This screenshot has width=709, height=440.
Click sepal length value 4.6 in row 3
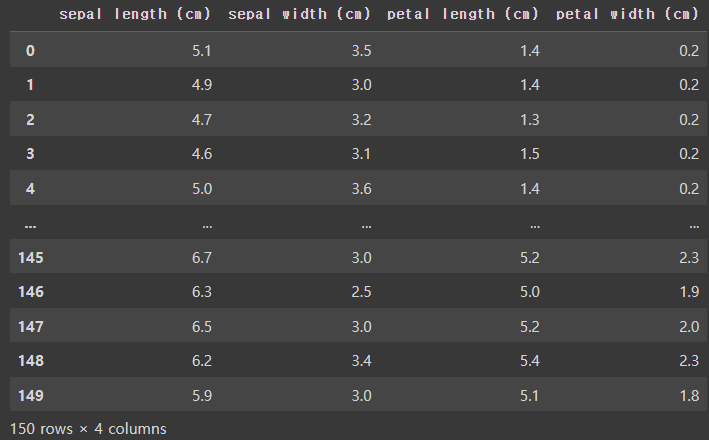tap(202, 154)
